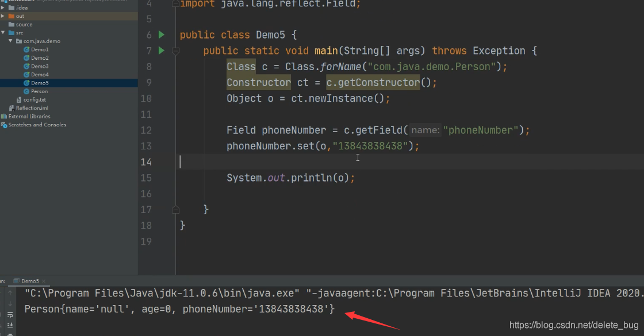Click the "13843838438" string in code

tap(370, 146)
